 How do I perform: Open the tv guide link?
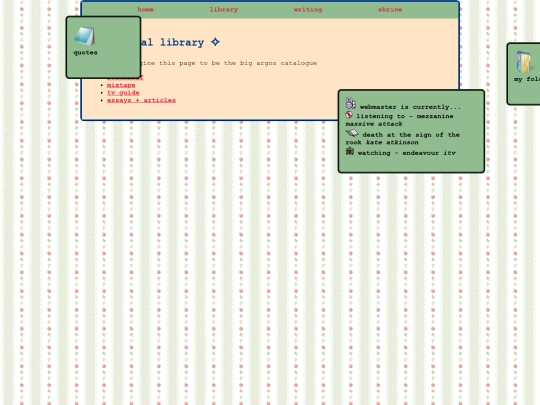coord(123,93)
